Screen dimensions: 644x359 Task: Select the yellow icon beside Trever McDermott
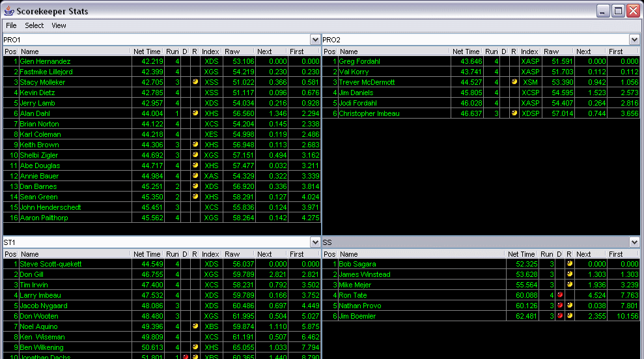tap(514, 82)
